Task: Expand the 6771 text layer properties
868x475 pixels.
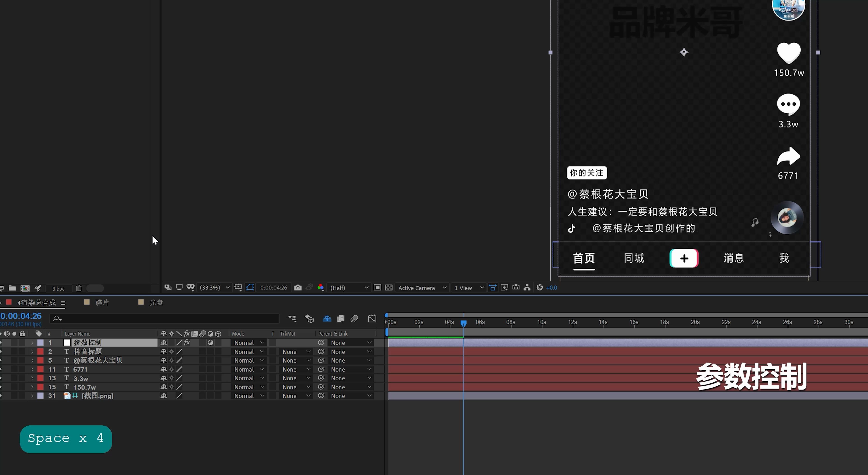Action: [32, 369]
